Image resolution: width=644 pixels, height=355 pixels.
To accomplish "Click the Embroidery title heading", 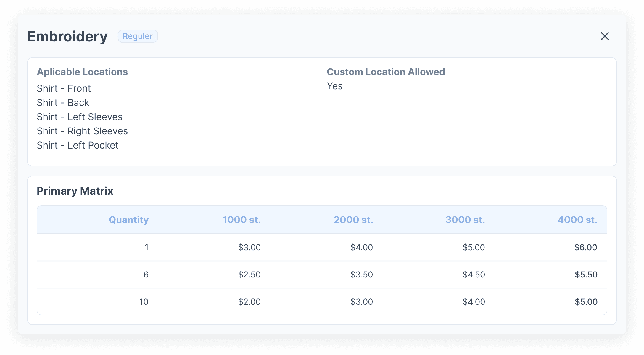I will click(67, 36).
